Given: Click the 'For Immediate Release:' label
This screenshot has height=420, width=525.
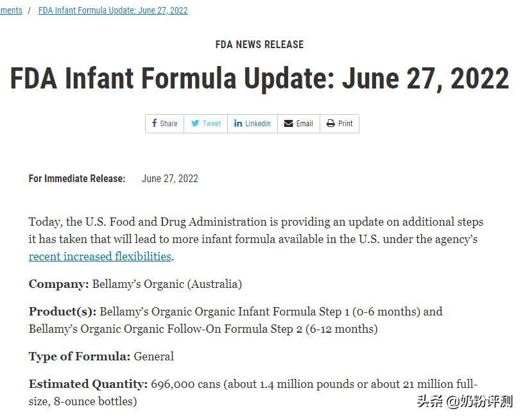Looking at the screenshot, I should (77, 179).
